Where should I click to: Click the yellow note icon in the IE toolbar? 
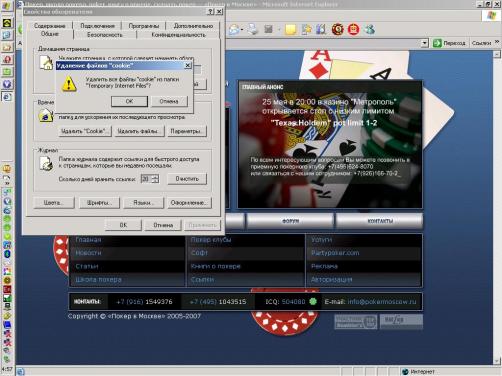pyautogui.click(x=290, y=30)
